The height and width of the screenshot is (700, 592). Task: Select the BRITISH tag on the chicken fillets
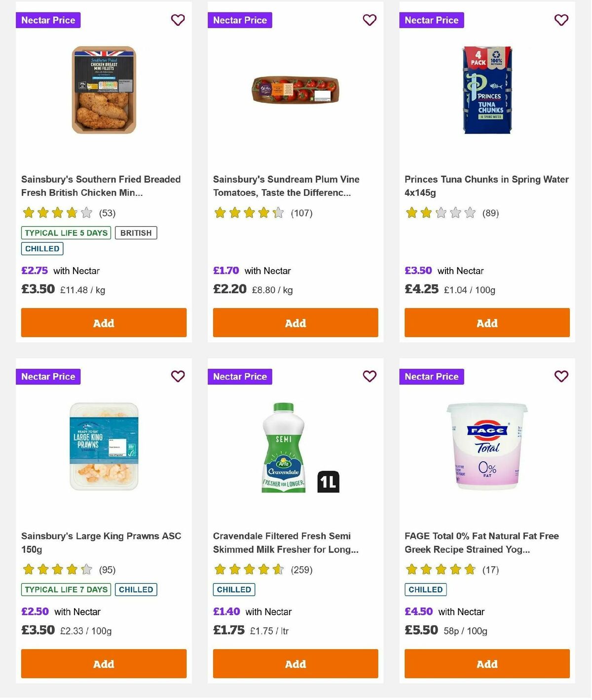pyautogui.click(x=136, y=232)
